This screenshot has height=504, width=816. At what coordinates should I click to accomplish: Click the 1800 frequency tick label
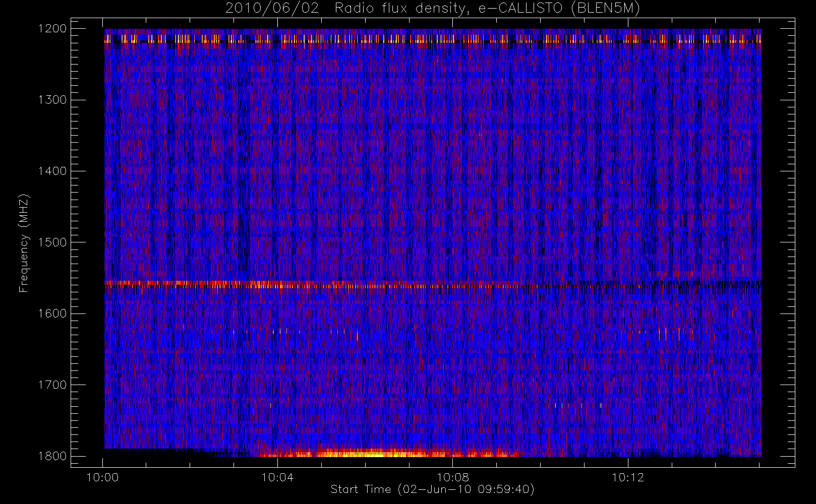click(x=52, y=456)
